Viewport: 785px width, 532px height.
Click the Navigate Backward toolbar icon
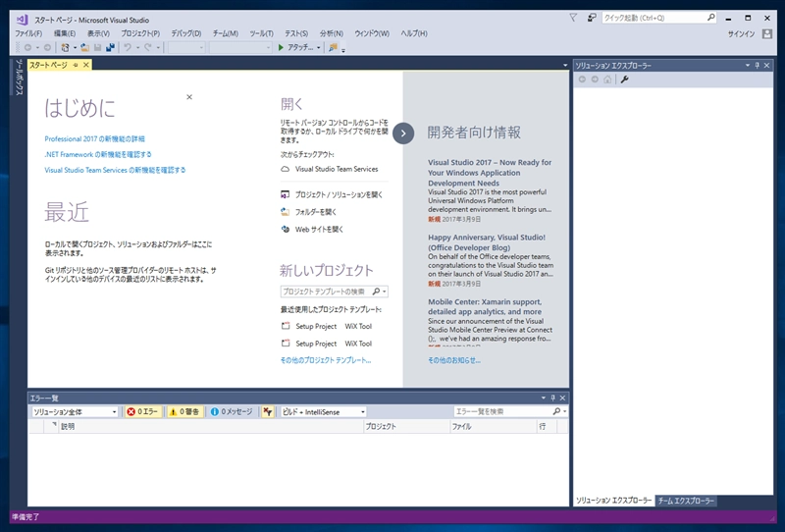pos(27,47)
